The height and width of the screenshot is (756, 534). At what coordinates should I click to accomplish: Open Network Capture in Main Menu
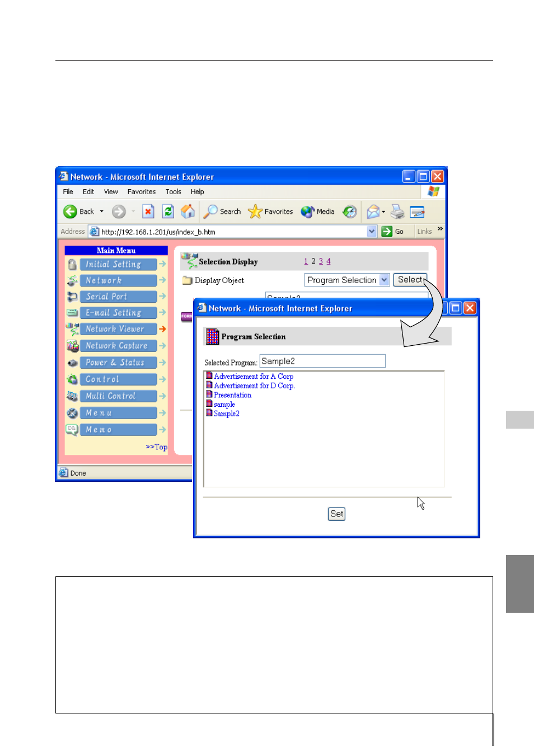coord(118,346)
